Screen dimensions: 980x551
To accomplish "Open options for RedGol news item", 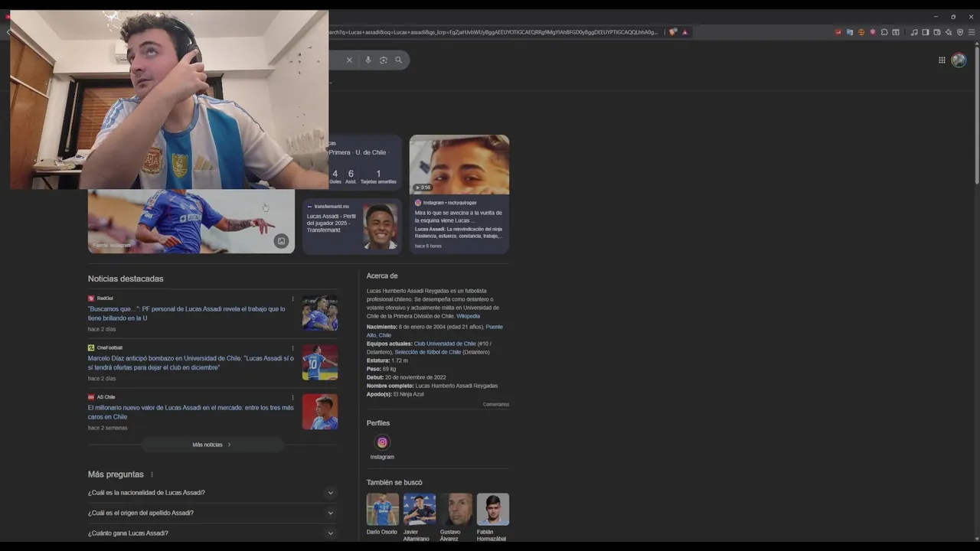I will 292,298.
